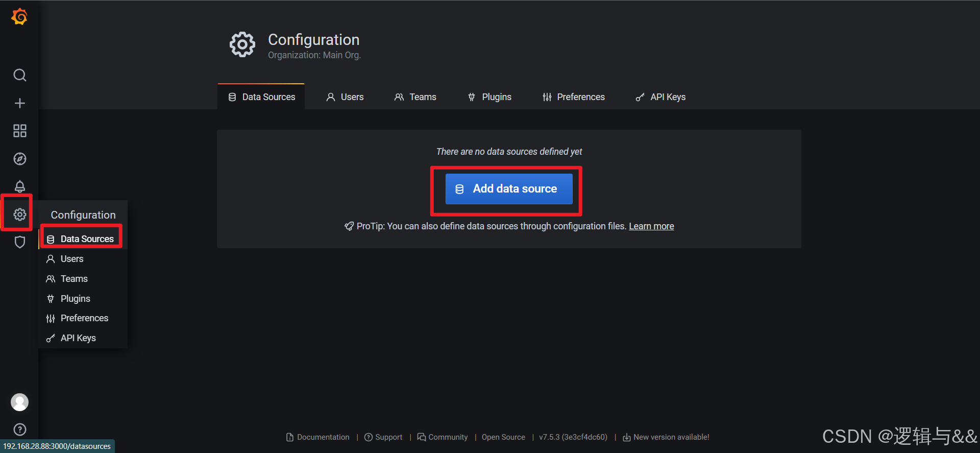980x453 pixels.
Task: Open the search magnifier icon in sidebar
Action: click(19, 75)
